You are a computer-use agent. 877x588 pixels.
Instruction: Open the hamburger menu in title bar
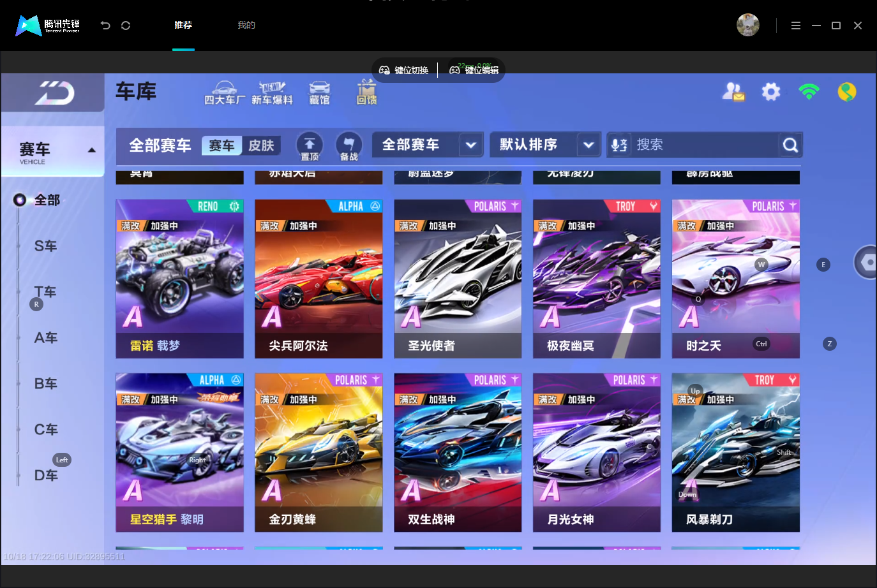(x=795, y=26)
